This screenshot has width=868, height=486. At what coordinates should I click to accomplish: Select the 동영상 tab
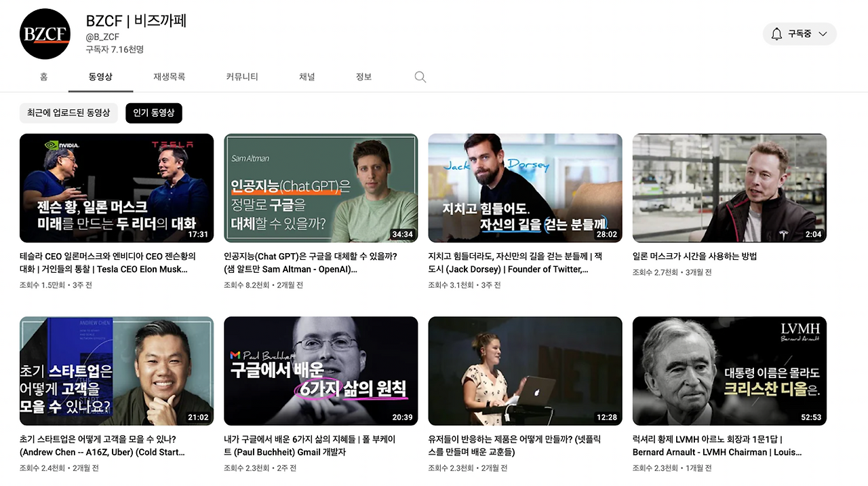coord(100,77)
